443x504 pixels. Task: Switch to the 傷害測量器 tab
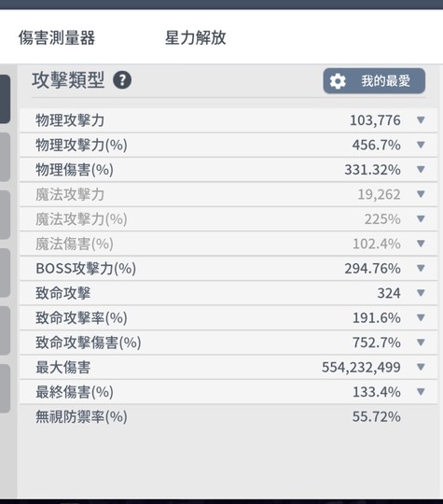[x=57, y=37]
